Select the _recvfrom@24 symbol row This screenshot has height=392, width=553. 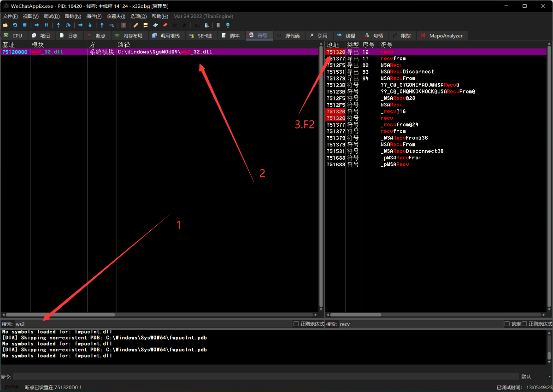click(x=436, y=124)
